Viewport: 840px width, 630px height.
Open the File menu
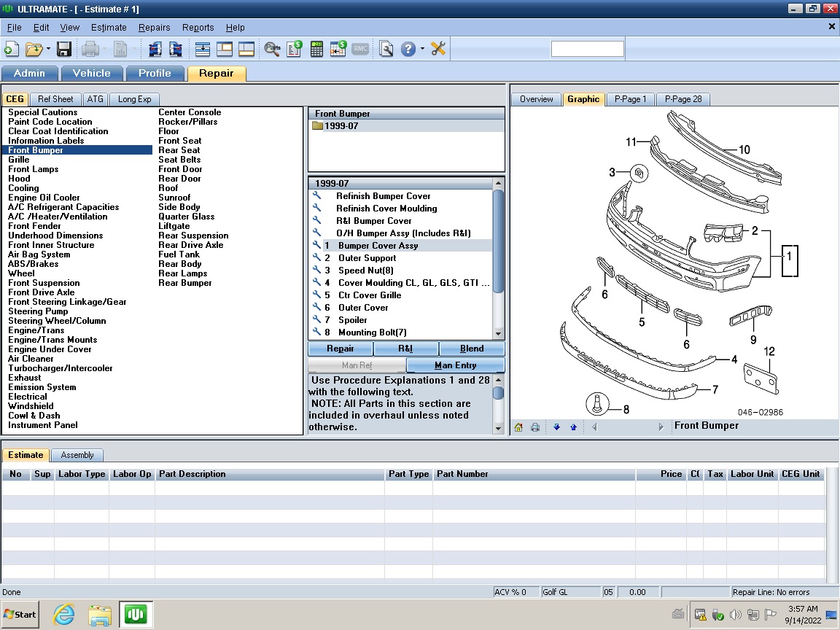coord(14,27)
